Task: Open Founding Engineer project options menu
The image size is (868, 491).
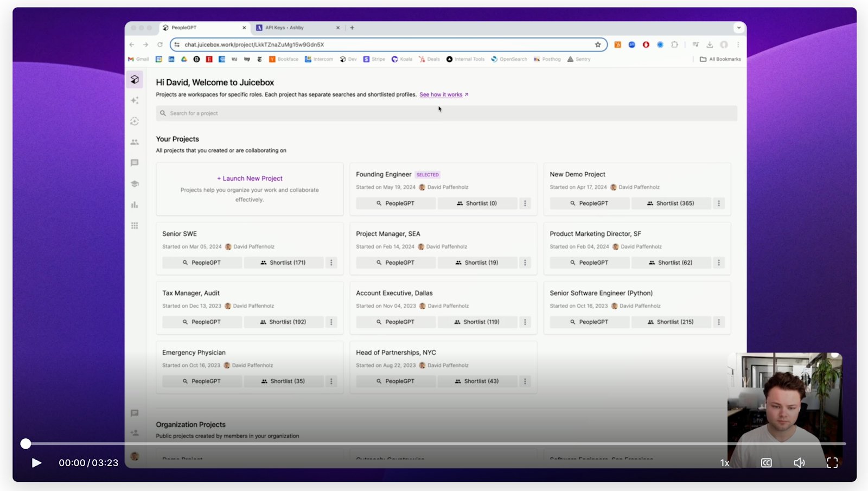Action: pyautogui.click(x=525, y=203)
